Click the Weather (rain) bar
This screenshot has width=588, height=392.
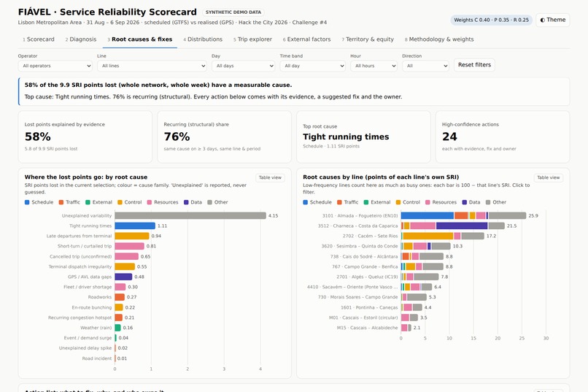point(117,328)
